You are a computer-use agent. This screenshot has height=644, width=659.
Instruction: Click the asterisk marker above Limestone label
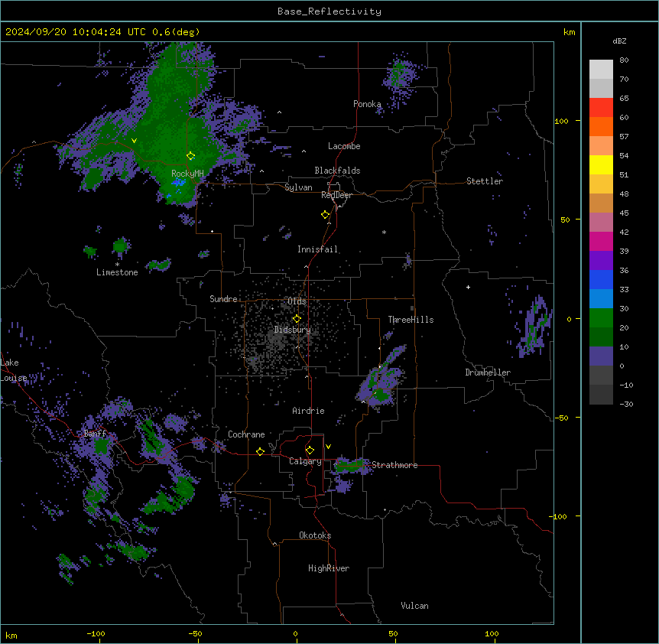(x=117, y=265)
